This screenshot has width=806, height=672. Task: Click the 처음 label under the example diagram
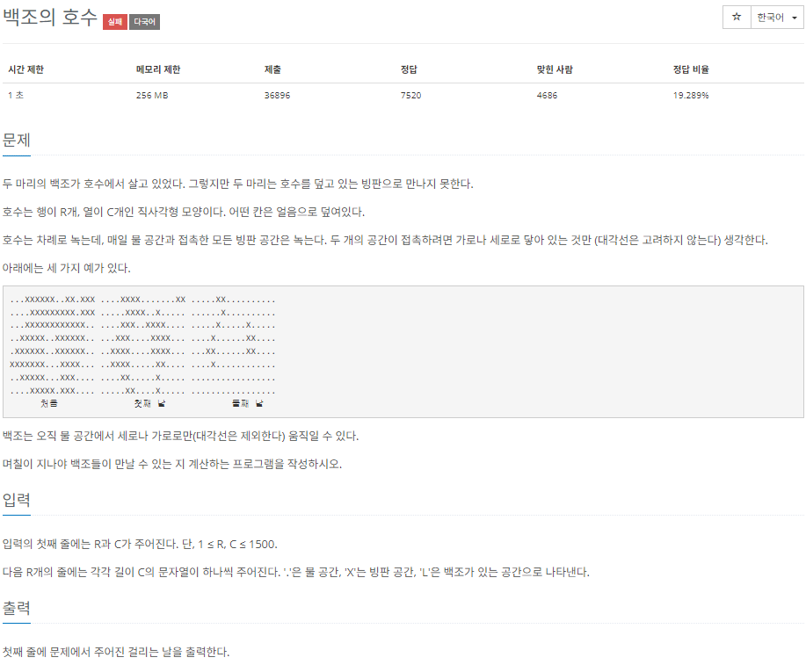[x=48, y=403]
